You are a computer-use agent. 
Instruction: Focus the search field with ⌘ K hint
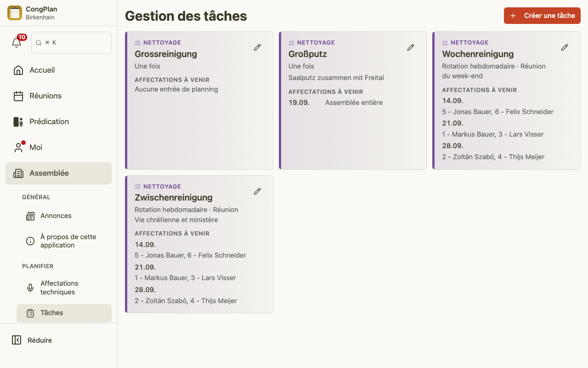[71, 43]
